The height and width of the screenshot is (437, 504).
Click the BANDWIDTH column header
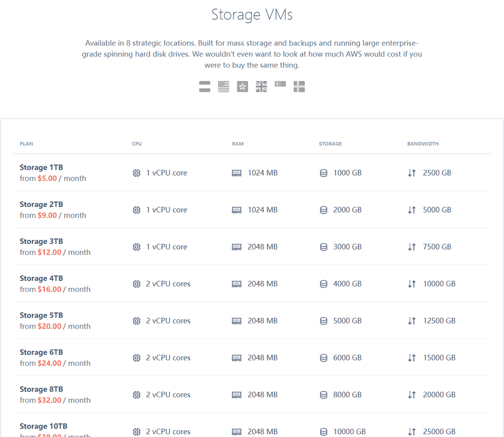(423, 144)
